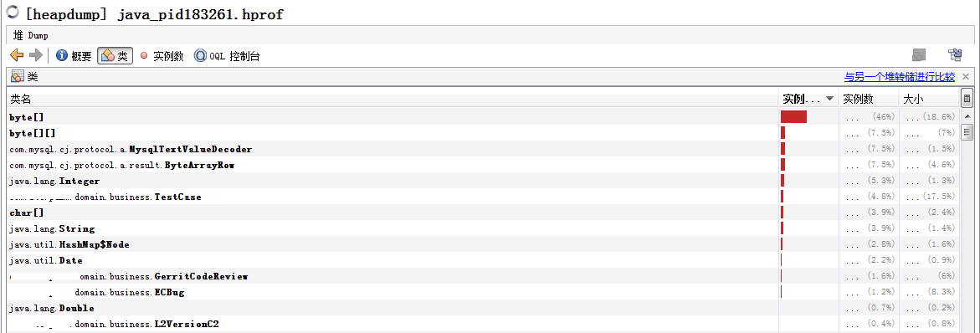Viewport: 980px width, 333px height.
Task: Open the OQL 控制台 console
Action: (227, 56)
